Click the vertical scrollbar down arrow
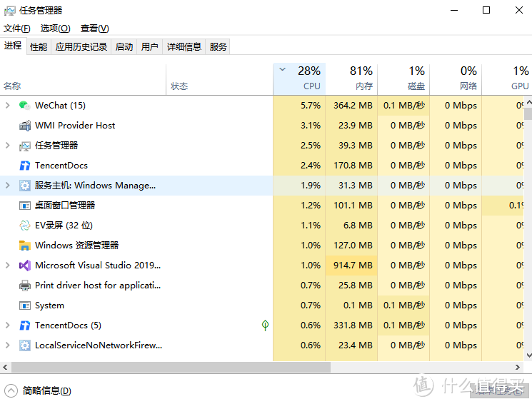The image size is (532, 404). 528,355
